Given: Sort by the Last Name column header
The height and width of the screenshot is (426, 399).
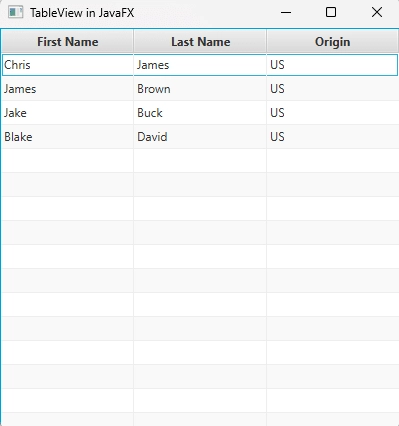Looking at the screenshot, I should [200, 42].
